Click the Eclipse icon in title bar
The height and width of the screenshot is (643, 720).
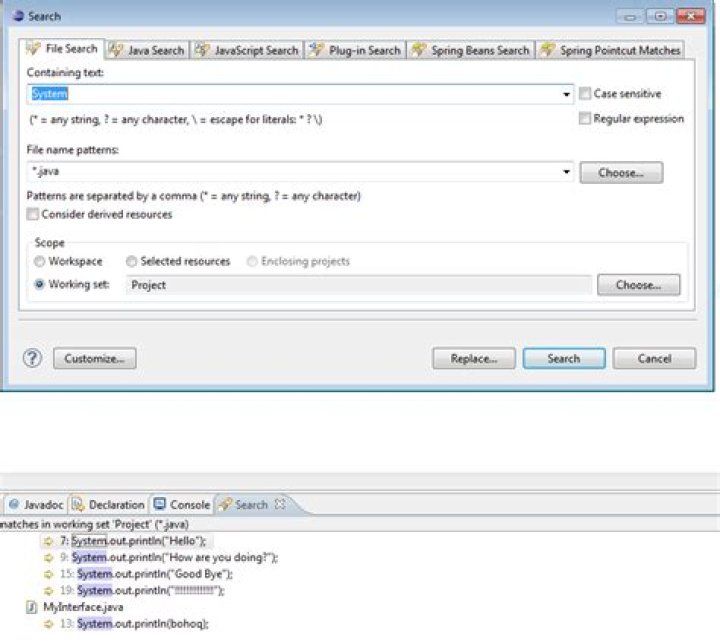18,16
